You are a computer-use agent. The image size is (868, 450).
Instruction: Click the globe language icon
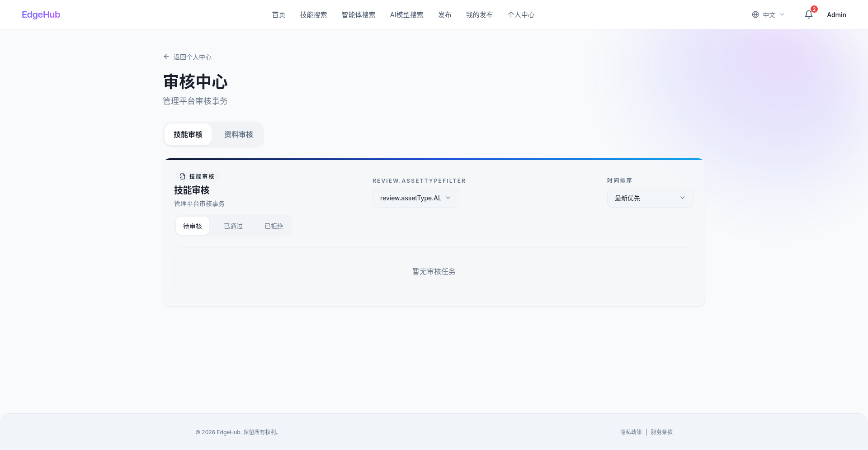coord(755,14)
